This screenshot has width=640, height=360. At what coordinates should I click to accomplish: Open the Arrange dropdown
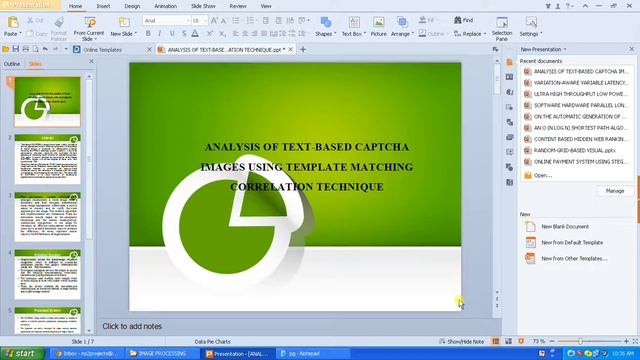pyautogui.click(x=402, y=27)
